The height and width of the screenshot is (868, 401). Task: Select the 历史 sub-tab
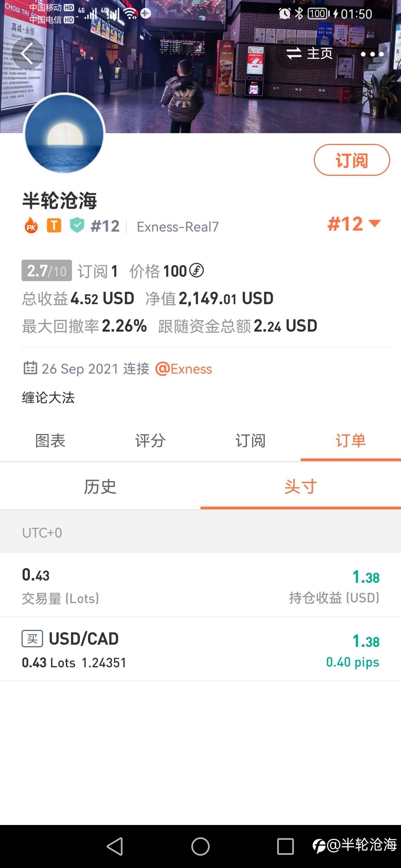click(x=100, y=486)
